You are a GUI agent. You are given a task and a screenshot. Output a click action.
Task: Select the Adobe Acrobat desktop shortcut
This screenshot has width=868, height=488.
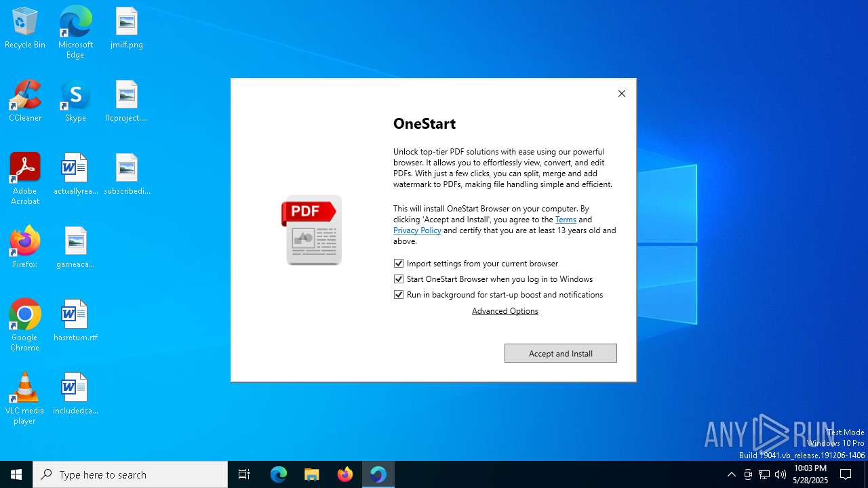click(x=25, y=178)
